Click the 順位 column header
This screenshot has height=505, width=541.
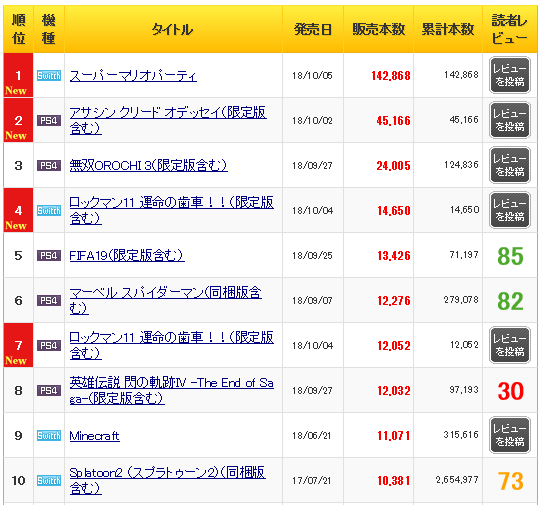click(18, 29)
